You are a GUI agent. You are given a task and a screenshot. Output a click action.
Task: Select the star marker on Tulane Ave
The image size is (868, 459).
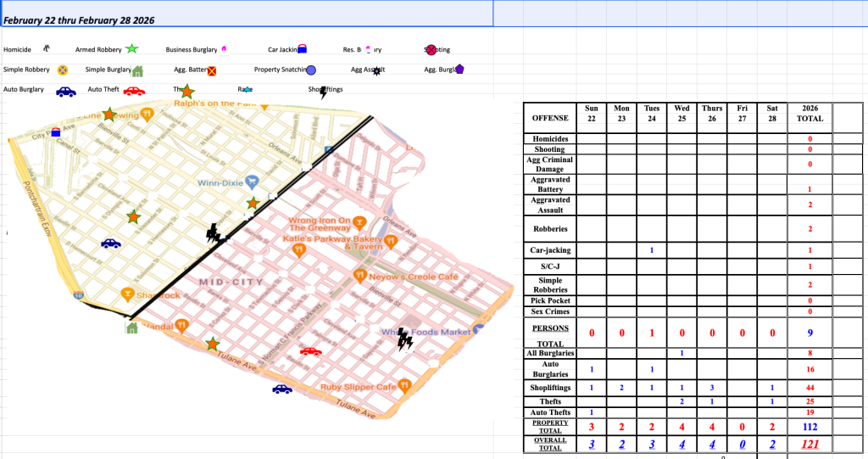[212, 344]
